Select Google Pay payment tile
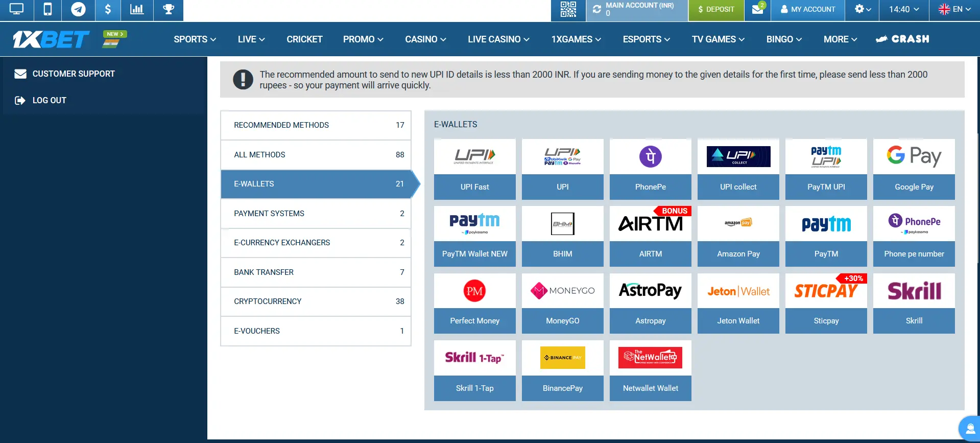This screenshot has height=443, width=980. [914, 169]
